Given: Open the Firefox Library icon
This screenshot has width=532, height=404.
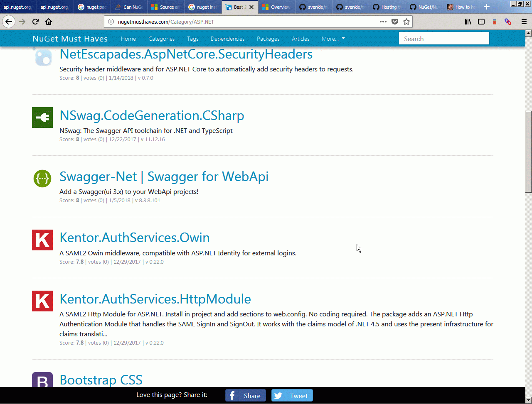Looking at the screenshot, I should coord(468,22).
